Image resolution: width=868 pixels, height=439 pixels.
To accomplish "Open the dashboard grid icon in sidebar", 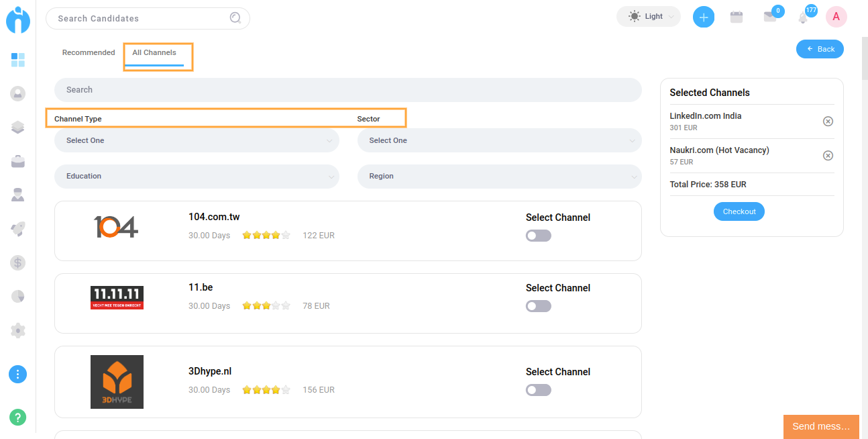I will pyautogui.click(x=18, y=60).
